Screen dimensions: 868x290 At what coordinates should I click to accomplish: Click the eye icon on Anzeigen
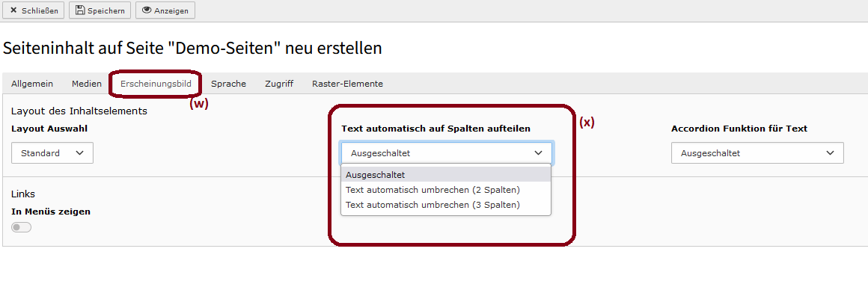coord(147,10)
